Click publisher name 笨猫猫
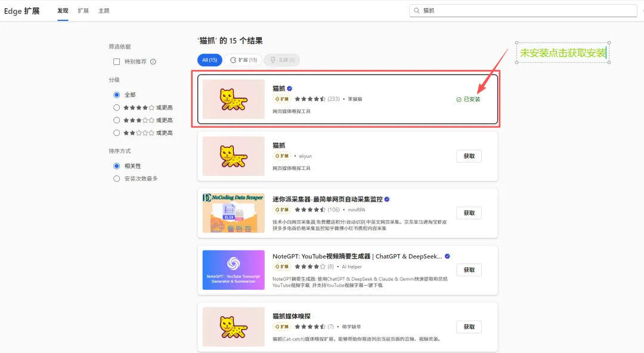644x353 pixels. point(355,99)
